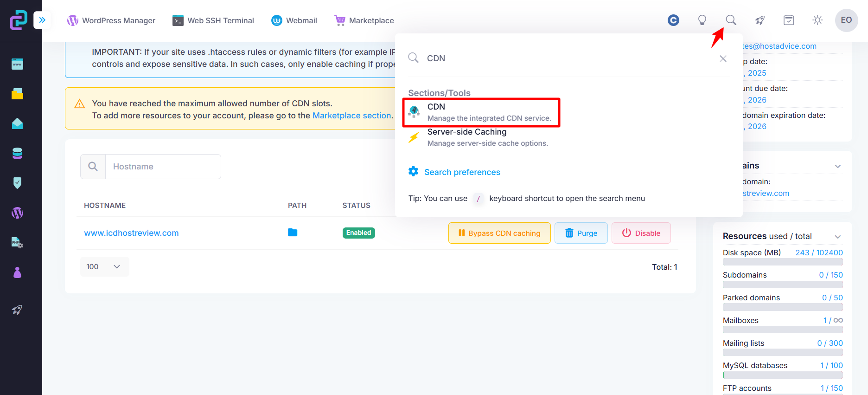Click the FTP accounts 1 / 150 value

coord(832,389)
